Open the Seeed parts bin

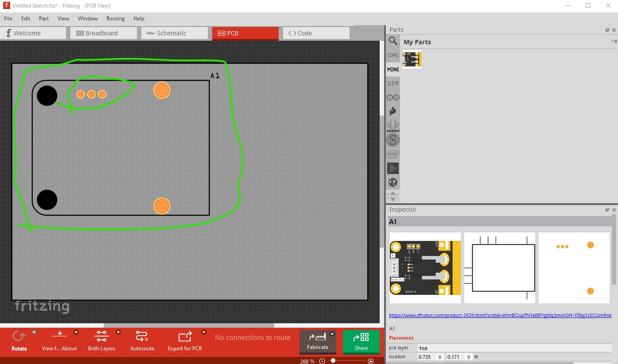point(393,126)
